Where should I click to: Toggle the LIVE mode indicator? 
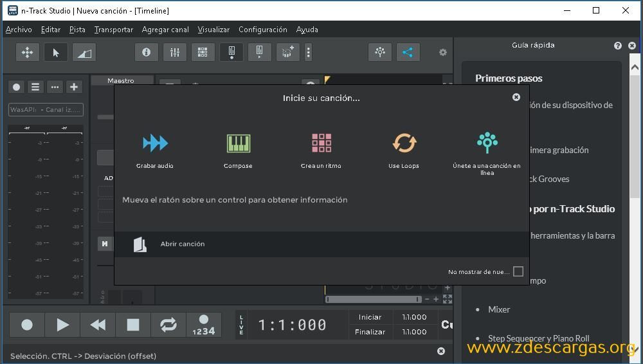coord(241,325)
